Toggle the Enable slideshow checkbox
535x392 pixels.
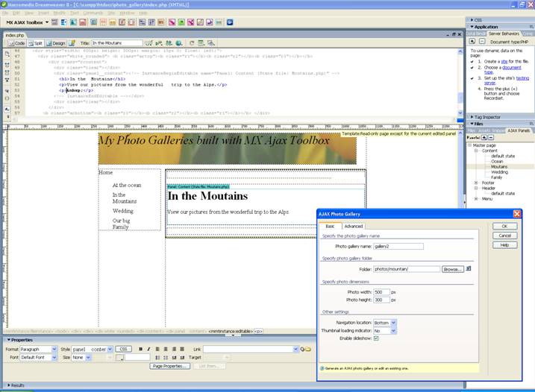pyautogui.click(x=376, y=338)
